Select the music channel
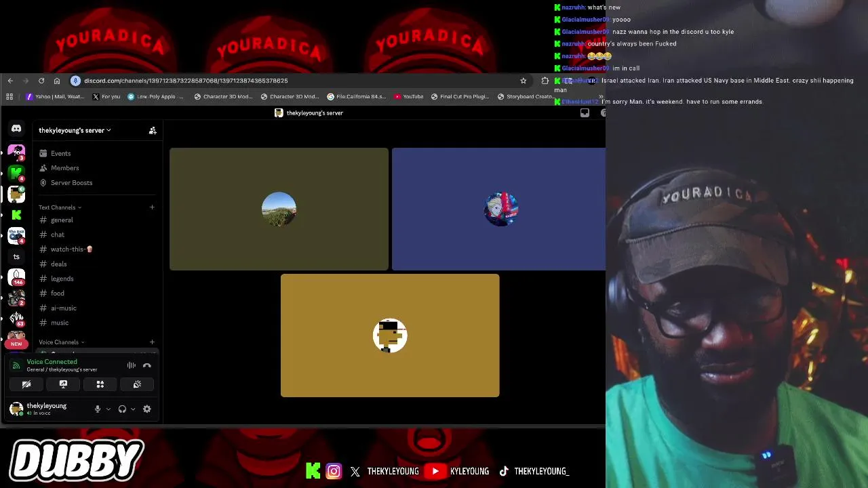Image resolution: width=868 pixels, height=488 pixels. click(97, 323)
